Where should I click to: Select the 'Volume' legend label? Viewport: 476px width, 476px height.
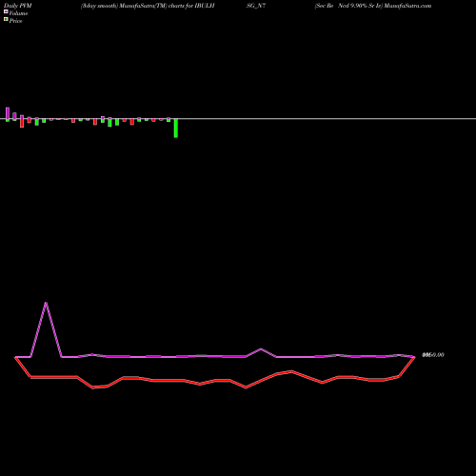click(18, 13)
